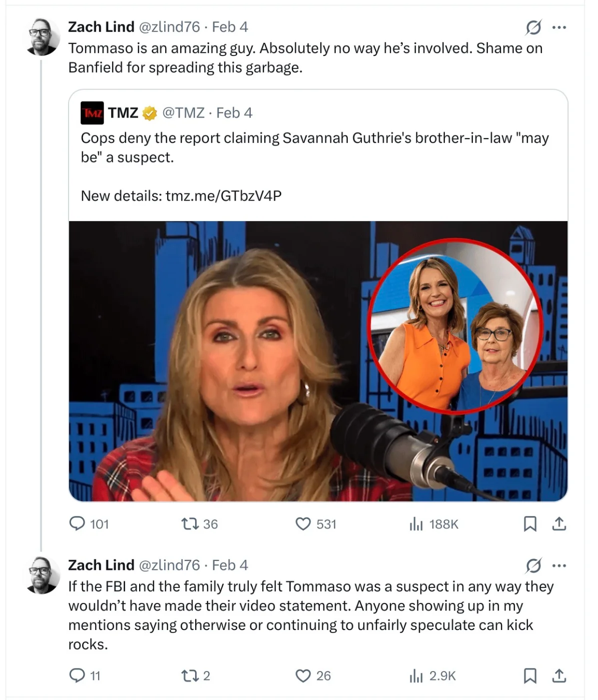This screenshot has height=700, width=598.
Task: Open the quoted TMZ tweet image
Action: [318, 361]
